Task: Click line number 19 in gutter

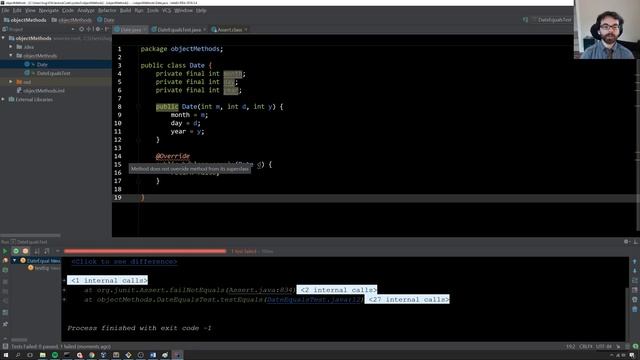Action: pyautogui.click(x=118, y=198)
